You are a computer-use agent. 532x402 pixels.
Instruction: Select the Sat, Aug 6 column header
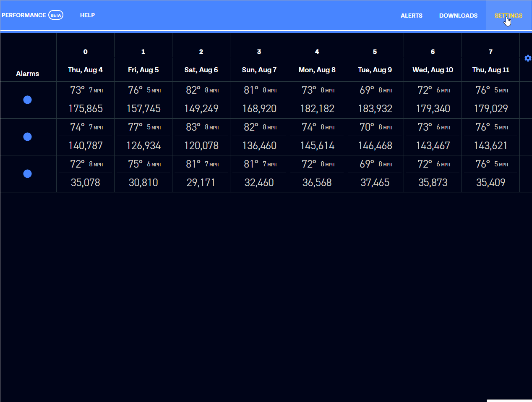201,70
